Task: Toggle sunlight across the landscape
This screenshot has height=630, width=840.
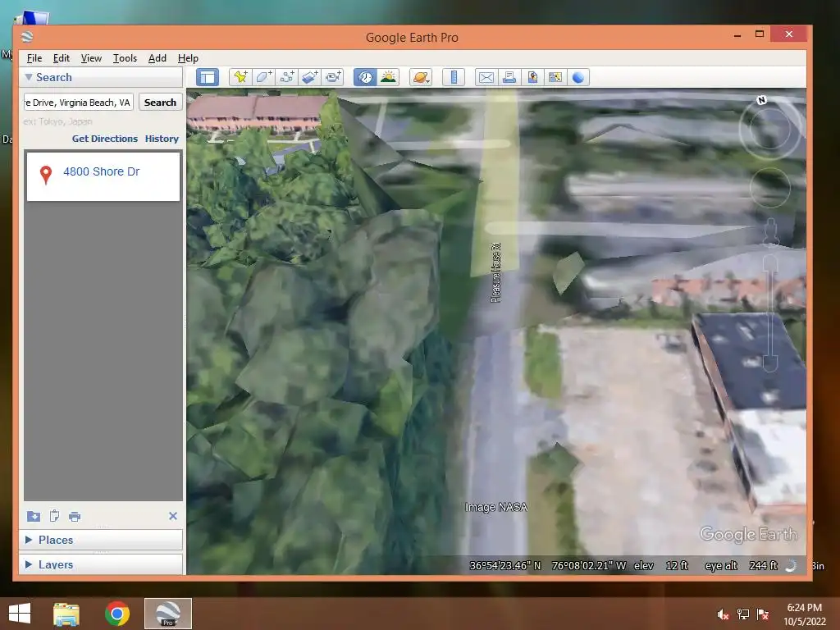Action: tap(388, 77)
